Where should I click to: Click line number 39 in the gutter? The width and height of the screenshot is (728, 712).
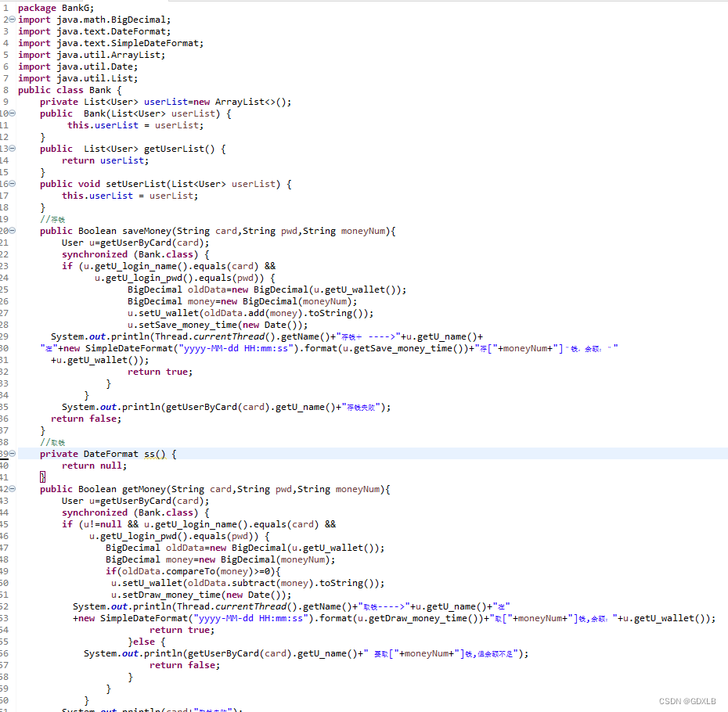click(6, 454)
